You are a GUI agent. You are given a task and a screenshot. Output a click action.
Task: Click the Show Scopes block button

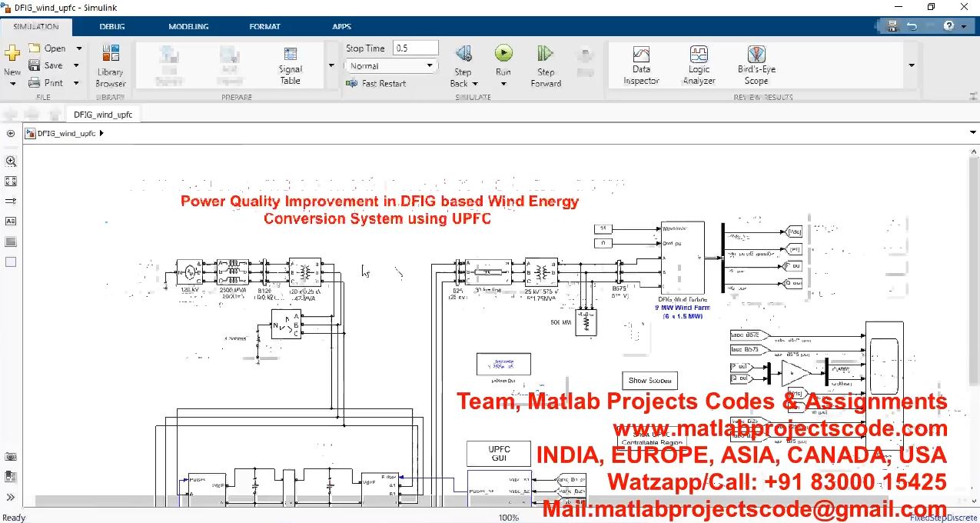649,380
